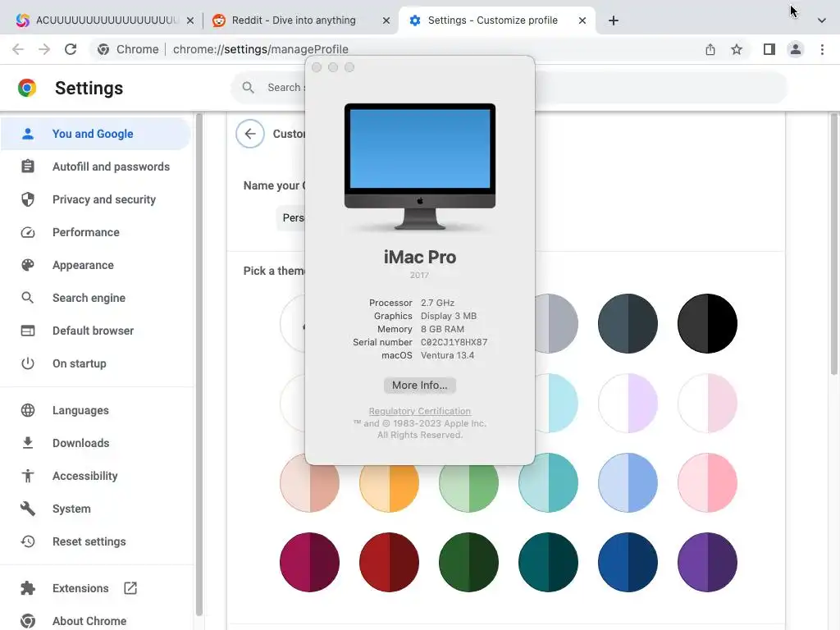840x630 pixels.
Task: Open a new tab with the plus icon
Action: [x=614, y=21]
